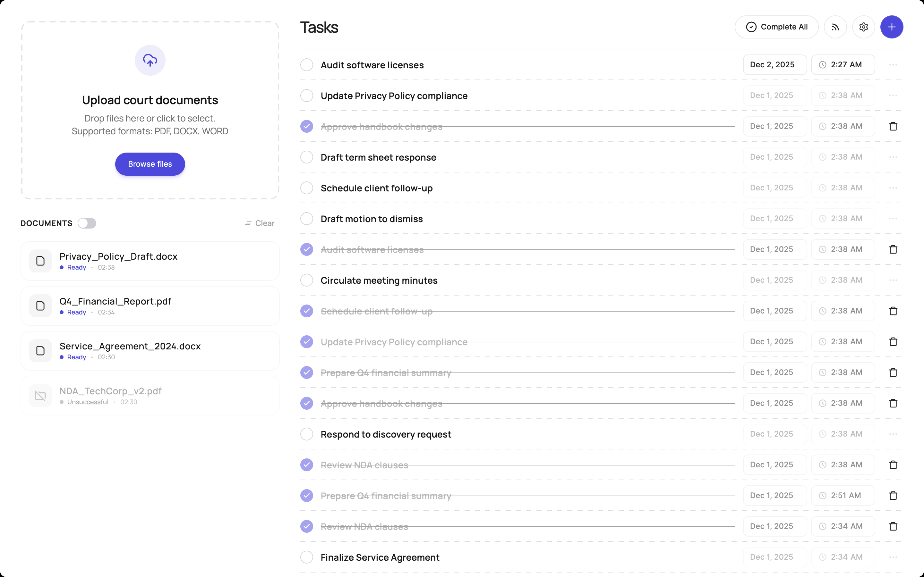Screen dimensions: 924x577
Task: Open the date picker showing Dec 2, 2025
Action: coord(774,64)
